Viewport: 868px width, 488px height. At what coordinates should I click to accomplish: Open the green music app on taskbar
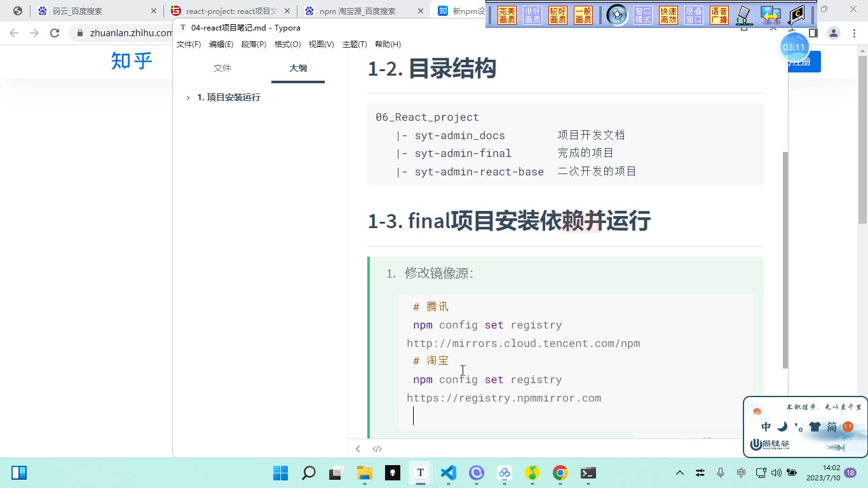(x=532, y=473)
